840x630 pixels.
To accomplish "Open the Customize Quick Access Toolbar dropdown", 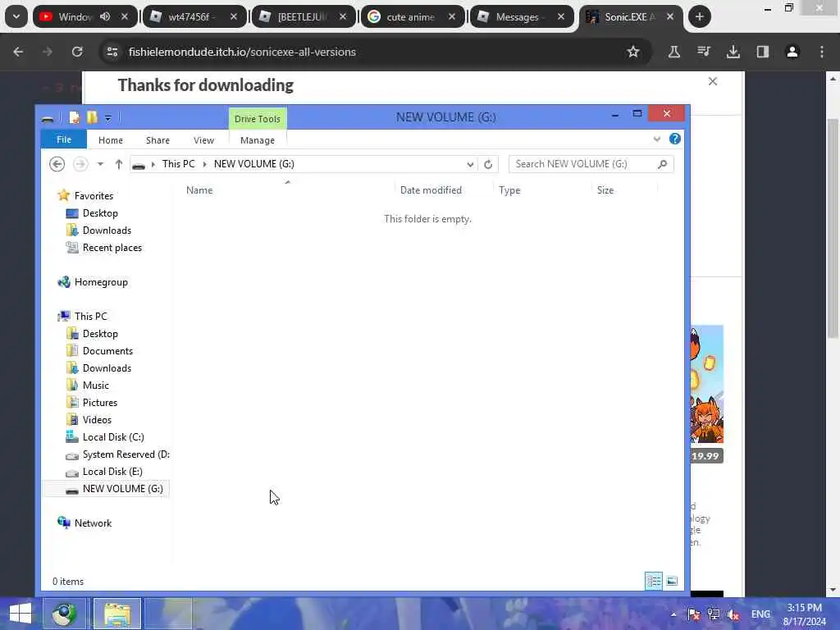I will 107,118.
